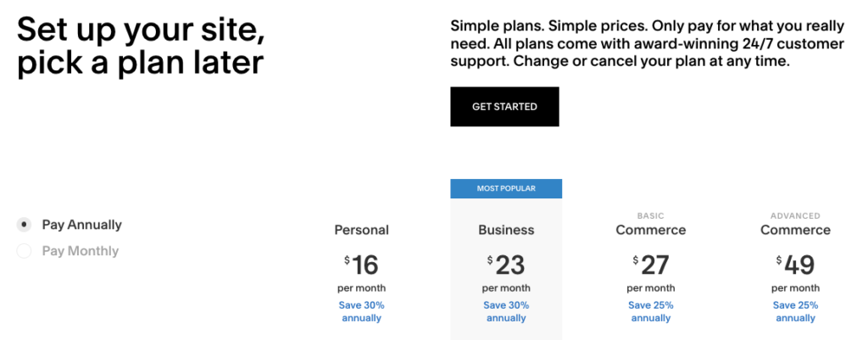Choose the Advanced Commerce plan heading

pos(795,230)
